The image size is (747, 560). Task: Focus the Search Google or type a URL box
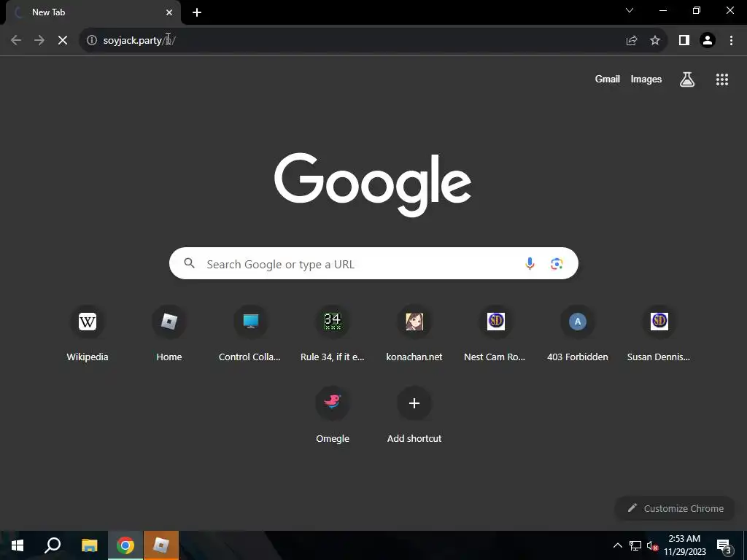point(373,263)
